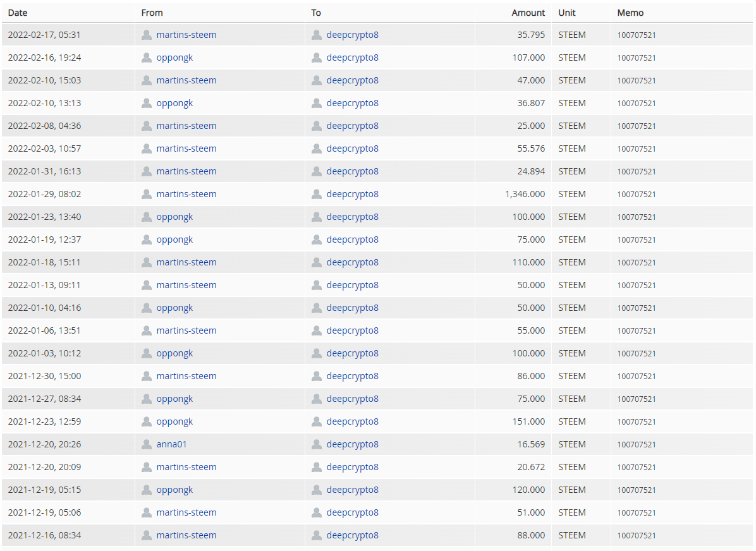This screenshot has width=756, height=551.
Task: Click oppongk's avatar icon in the 2022-01-10 row
Action: 147,308
